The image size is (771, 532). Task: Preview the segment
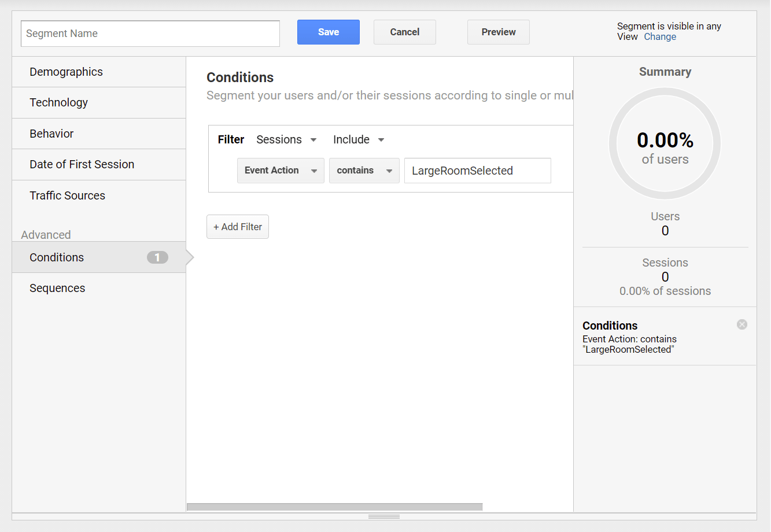(x=499, y=32)
